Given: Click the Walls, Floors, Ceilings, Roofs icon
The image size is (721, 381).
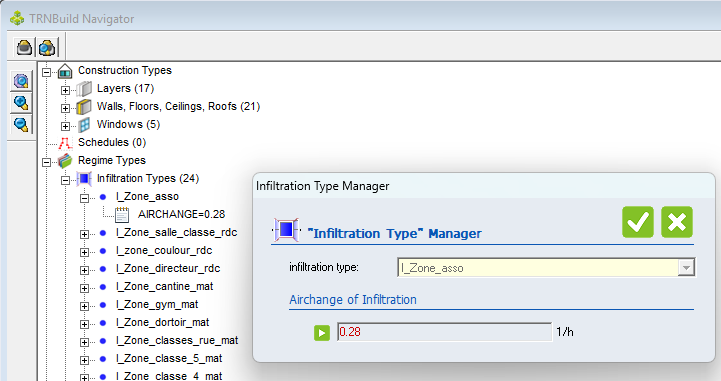Looking at the screenshot, I should tap(84, 107).
